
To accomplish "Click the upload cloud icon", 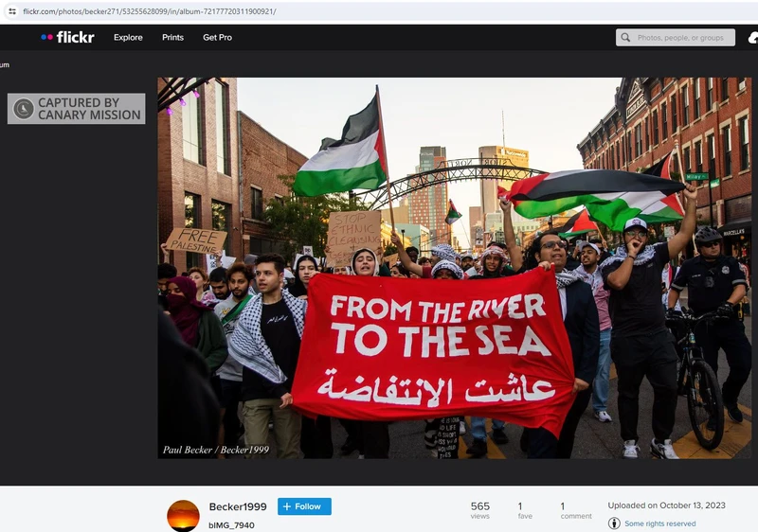I will pyautogui.click(x=752, y=38).
